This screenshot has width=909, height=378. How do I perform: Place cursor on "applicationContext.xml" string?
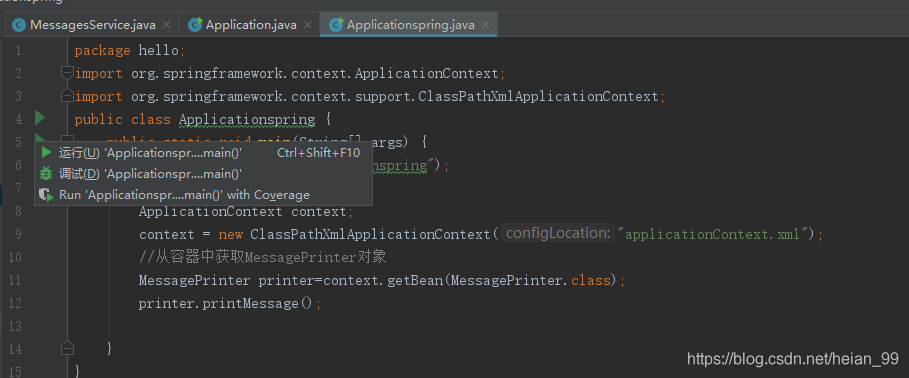tap(712, 234)
